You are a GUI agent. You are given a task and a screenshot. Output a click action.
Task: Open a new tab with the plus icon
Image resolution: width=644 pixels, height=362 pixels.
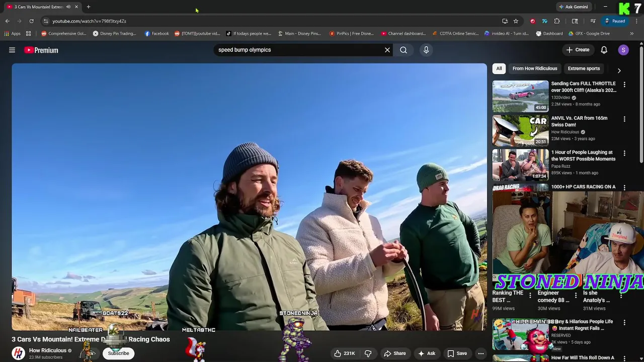(x=89, y=7)
